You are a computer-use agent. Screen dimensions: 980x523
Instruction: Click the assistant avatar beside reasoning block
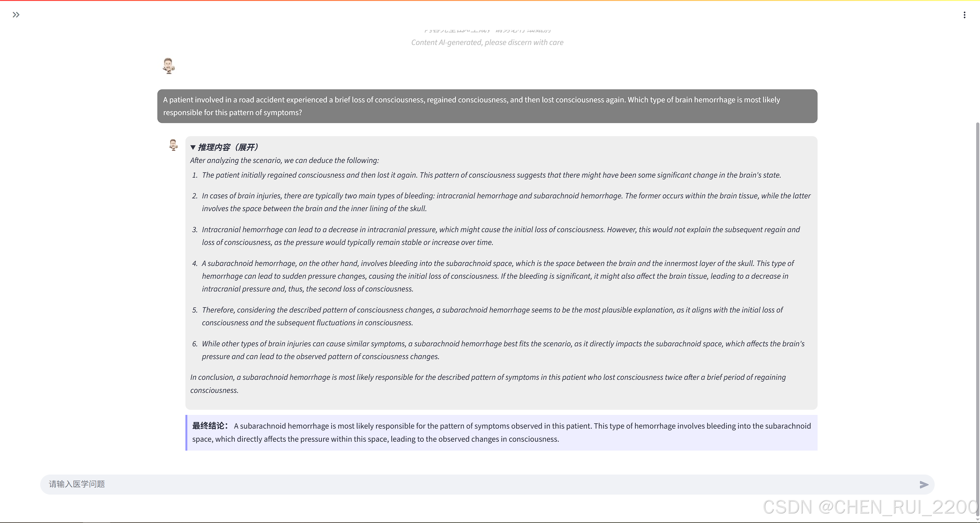tap(173, 145)
